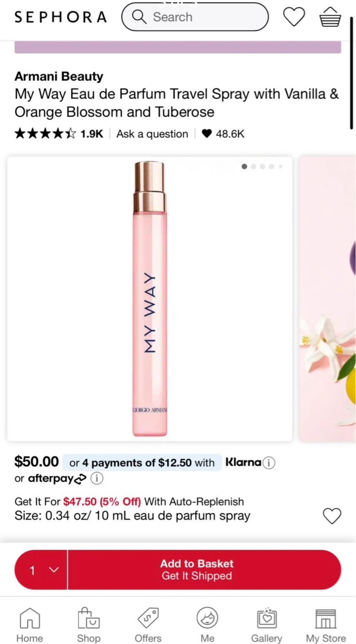The image size is (356, 644).
Task: Open the star rating reviews
Action: [x=58, y=134]
